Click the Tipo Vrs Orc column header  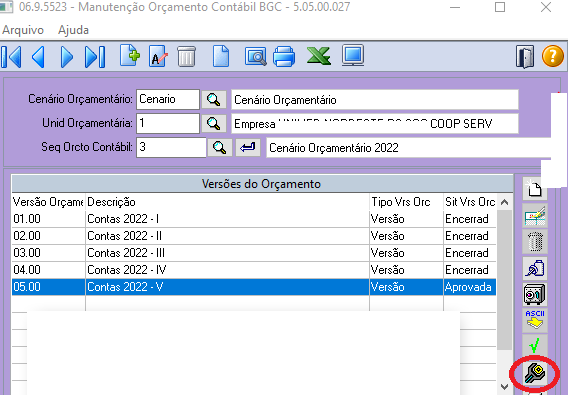coord(406,202)
